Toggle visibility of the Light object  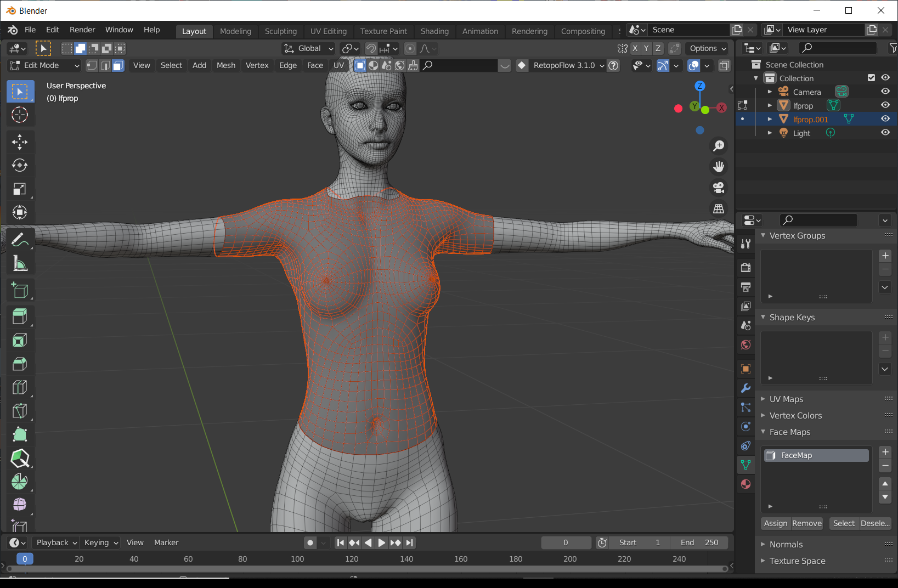[x=885, y=133]
